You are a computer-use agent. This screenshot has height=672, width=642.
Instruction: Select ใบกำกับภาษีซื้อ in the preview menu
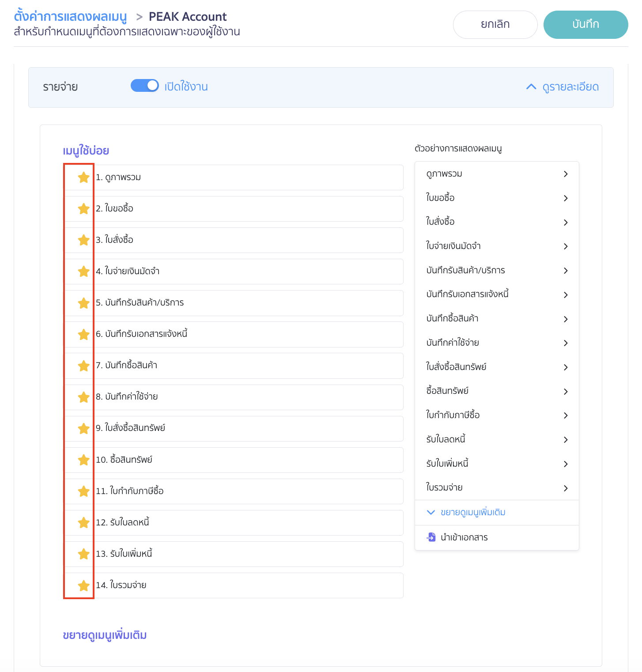pos(453,415)
